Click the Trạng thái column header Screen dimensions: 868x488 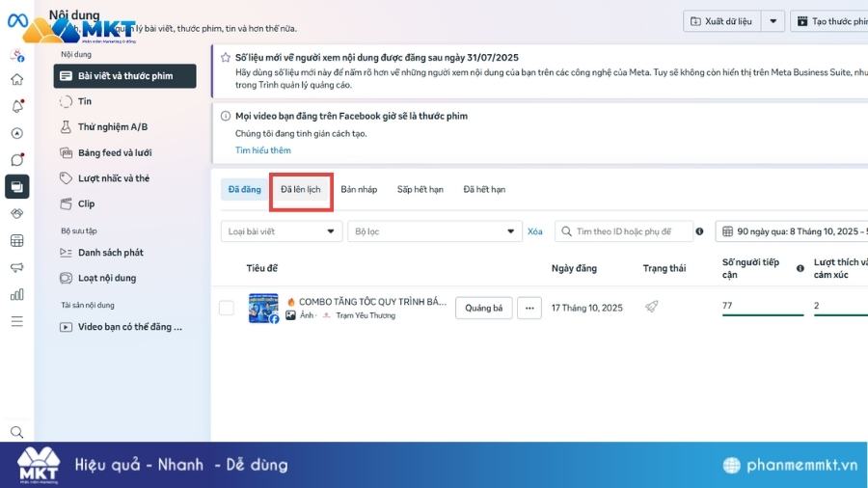[x=665, y=268]
